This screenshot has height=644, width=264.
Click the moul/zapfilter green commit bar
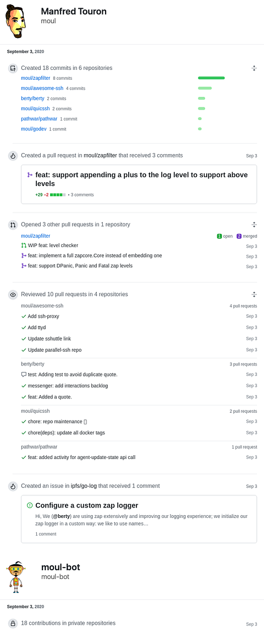coord(211,78)
